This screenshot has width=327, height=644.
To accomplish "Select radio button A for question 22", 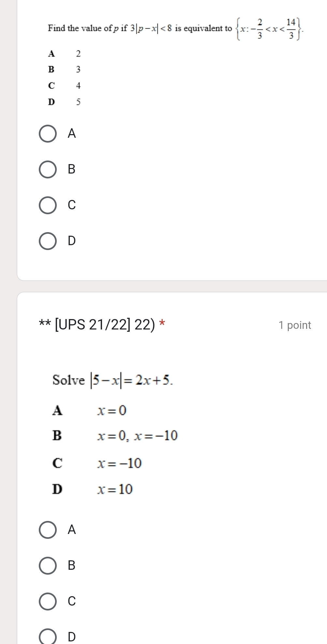I will [x=48, y=529].
